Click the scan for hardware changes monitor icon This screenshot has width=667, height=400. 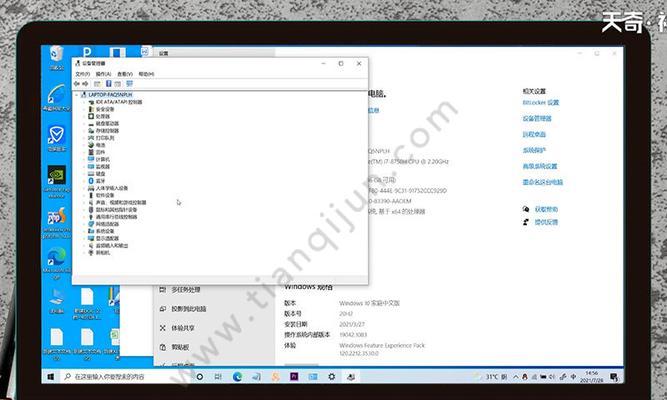(129, 84)
